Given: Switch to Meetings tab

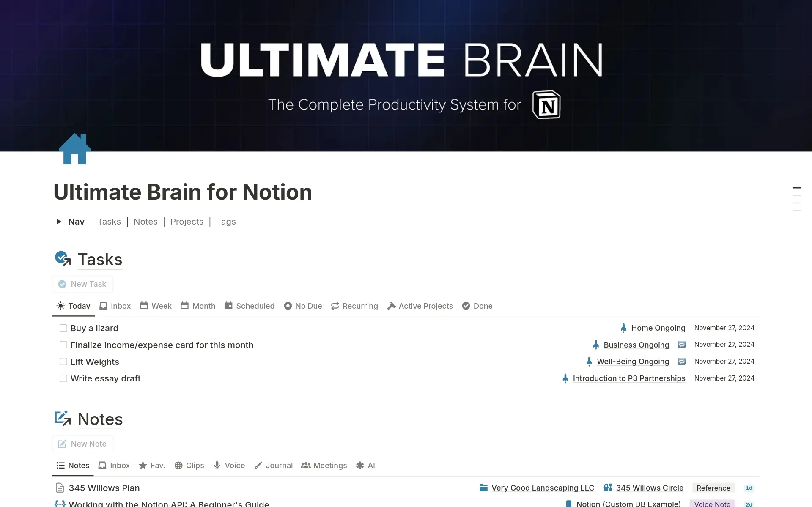Looking at the screenshot, I should [324, 466].
